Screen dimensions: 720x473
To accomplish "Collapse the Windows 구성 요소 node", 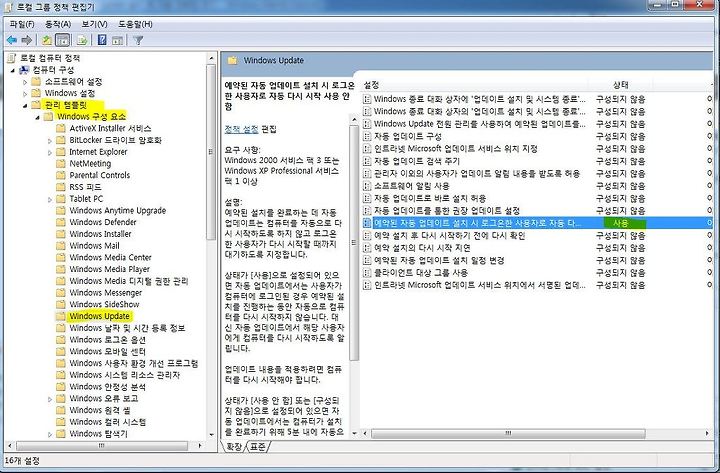I will (x=38, y=118).
